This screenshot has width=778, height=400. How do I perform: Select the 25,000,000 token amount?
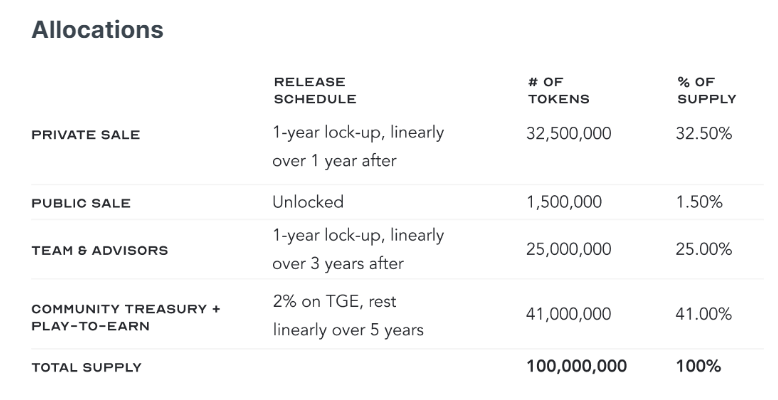(569, 249)
